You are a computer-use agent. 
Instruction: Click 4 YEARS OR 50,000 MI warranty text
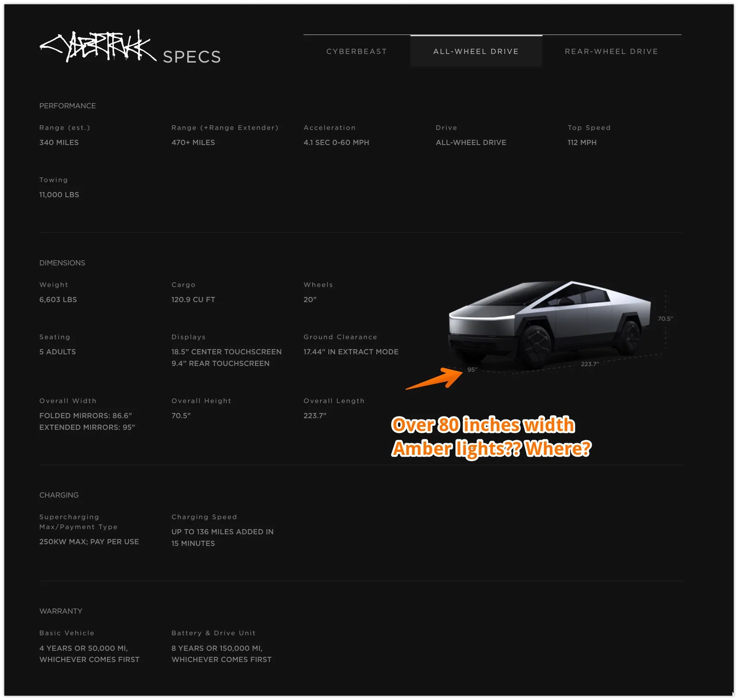pos(84,648)
